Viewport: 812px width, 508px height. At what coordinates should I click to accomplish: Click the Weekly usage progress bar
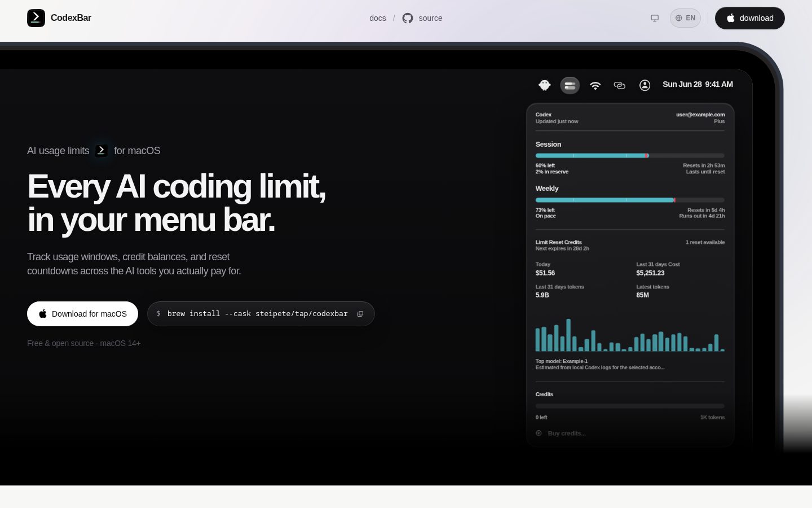[x=630, y=200]
